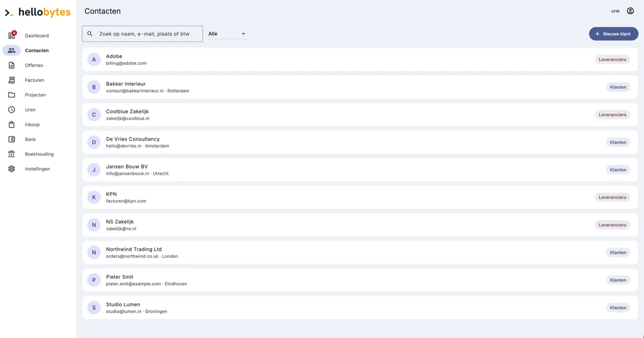Click the Pieter Smit avatar letter P
This screenshot has width=644, height=338.
tap(94, 280)
